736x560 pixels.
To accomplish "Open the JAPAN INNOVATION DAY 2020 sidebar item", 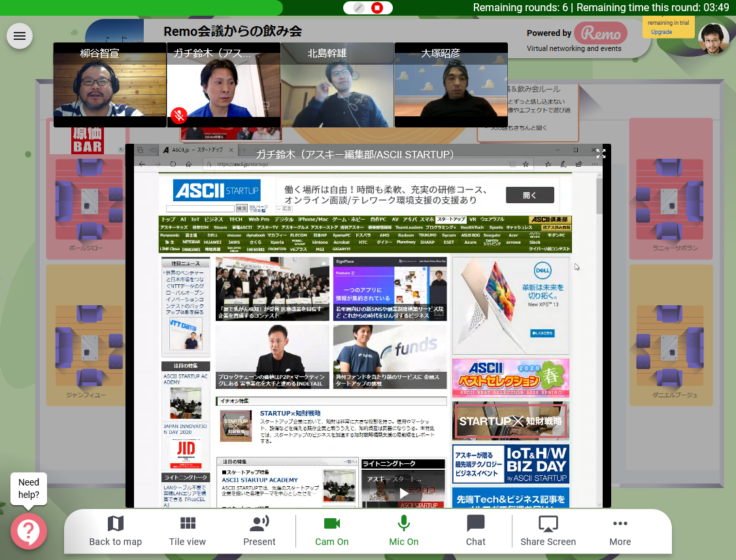I will click(186, 446).
